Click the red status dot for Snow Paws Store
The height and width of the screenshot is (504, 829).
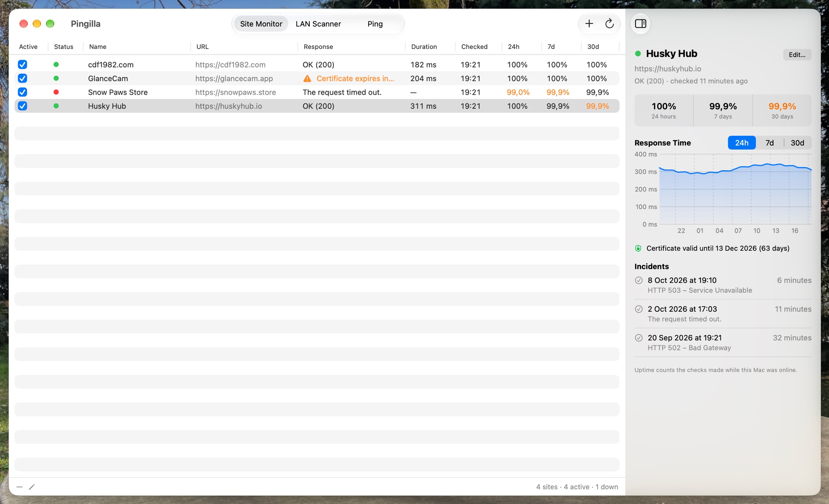[56, 92]
